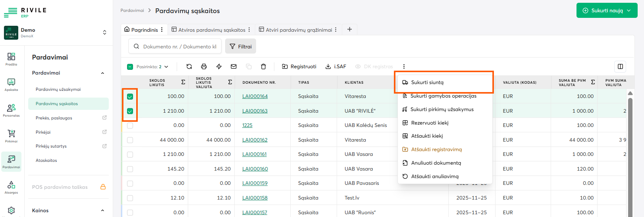Open the Apskaita sidebar module
This screenshot has height=217, width=644.
11,84
